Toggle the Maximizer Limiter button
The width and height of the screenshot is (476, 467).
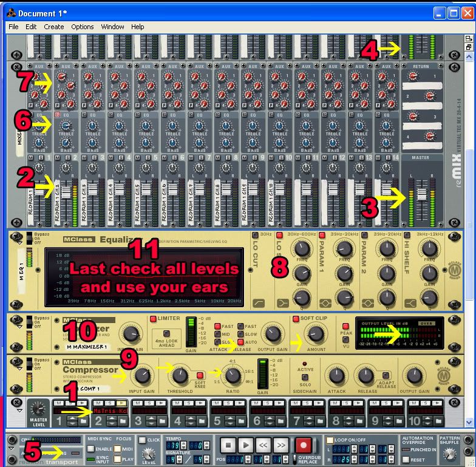153,319
